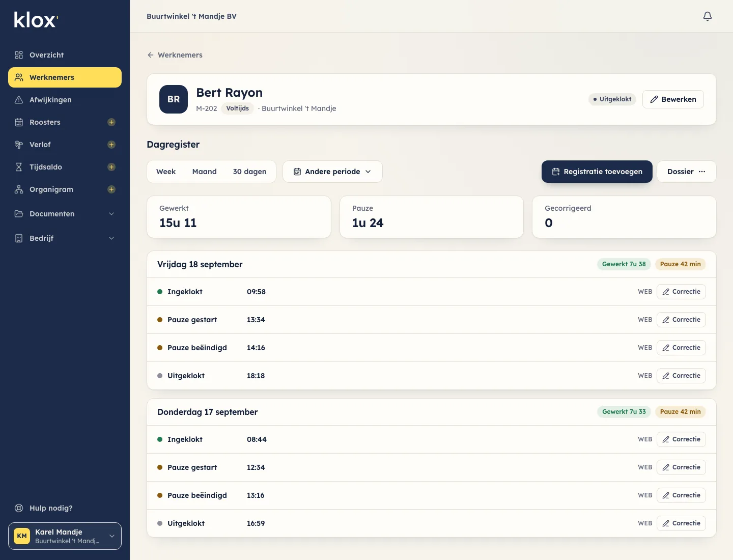Click the klox logo
Image resolution: width=733 pixels, height=560 pixels.
point(36,20)
